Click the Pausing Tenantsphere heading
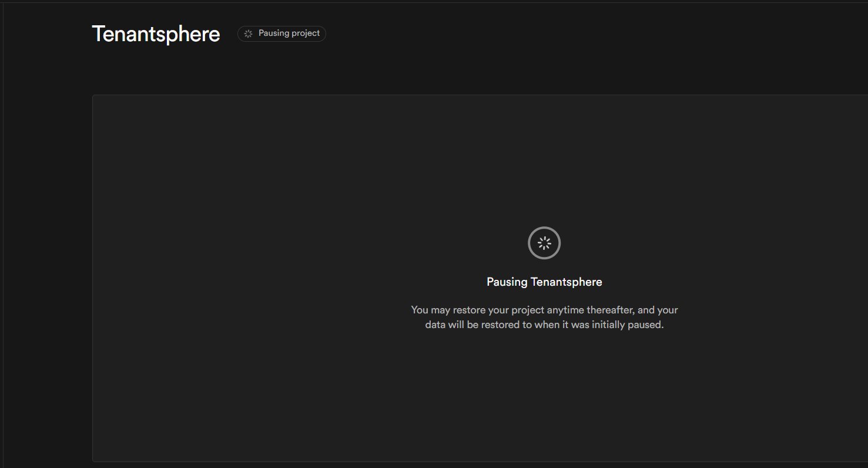The image size is (868, 468). pos(544,282)
